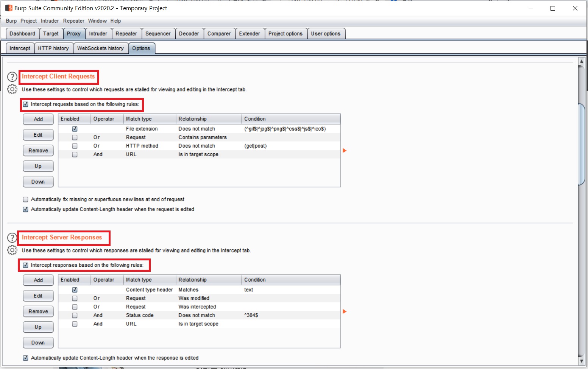Click Condition header in server responses table

point(291,280)
